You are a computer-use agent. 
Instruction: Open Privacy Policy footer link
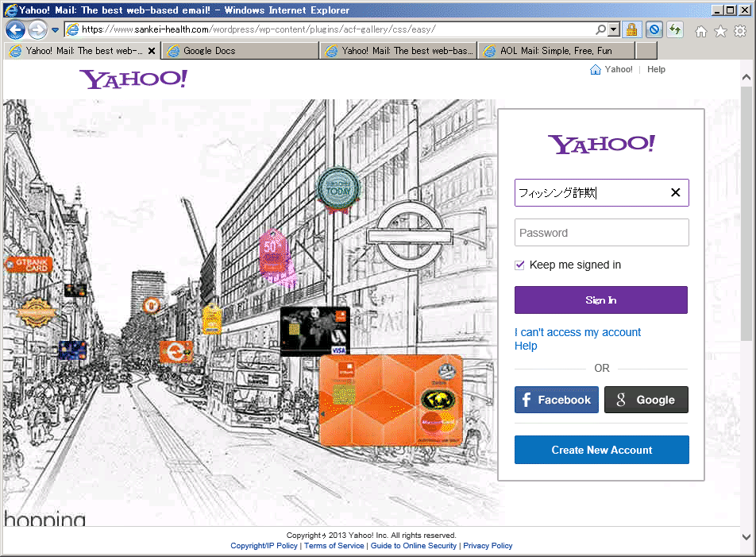(x=488, y=545)
